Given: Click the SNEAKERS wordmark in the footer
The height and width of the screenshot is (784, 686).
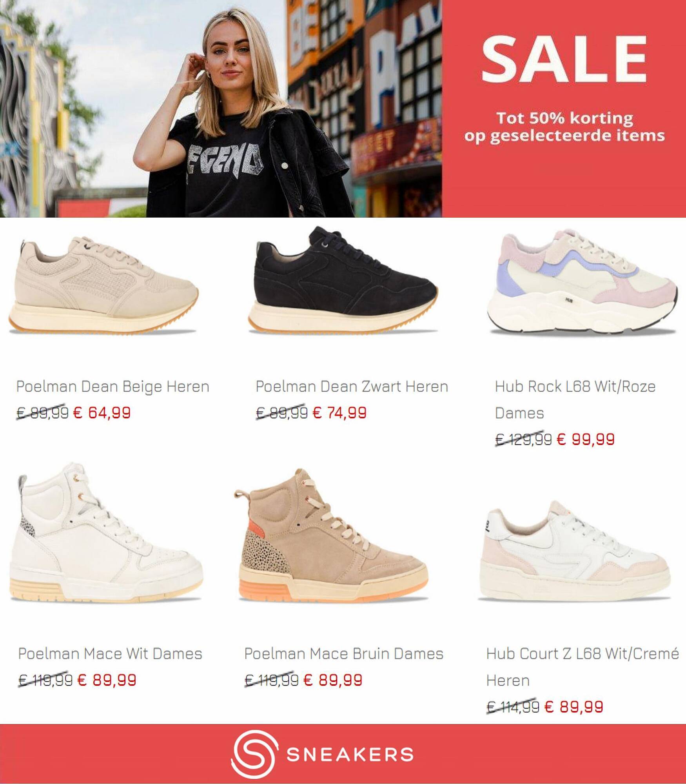Looking at the screenshot, I should (x=350, y=755).
